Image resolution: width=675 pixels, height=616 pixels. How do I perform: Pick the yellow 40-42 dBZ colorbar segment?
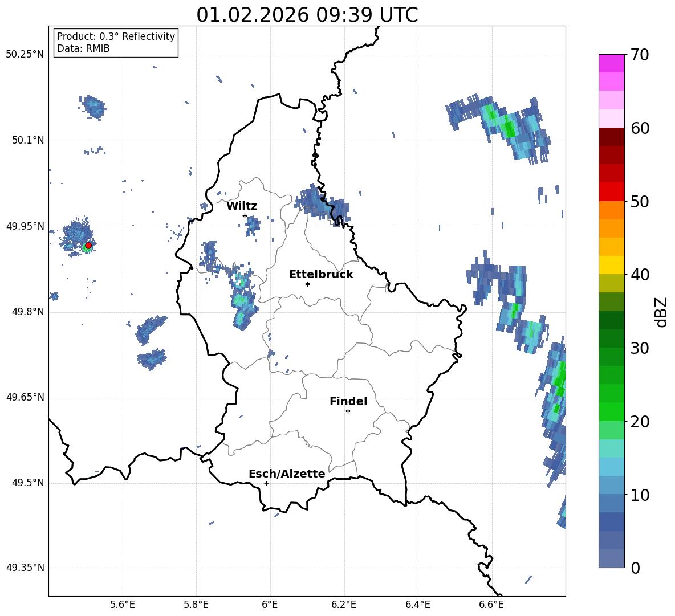pos(611,265)
